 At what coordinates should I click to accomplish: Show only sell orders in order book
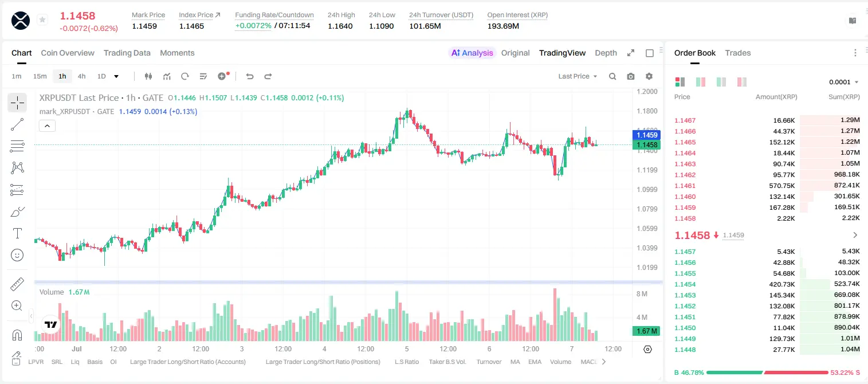pos(741,82)
